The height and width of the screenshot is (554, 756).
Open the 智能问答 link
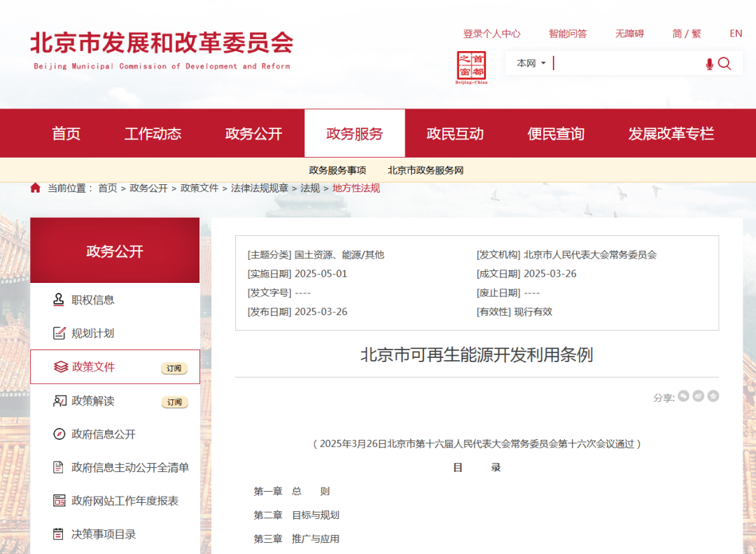568,34
